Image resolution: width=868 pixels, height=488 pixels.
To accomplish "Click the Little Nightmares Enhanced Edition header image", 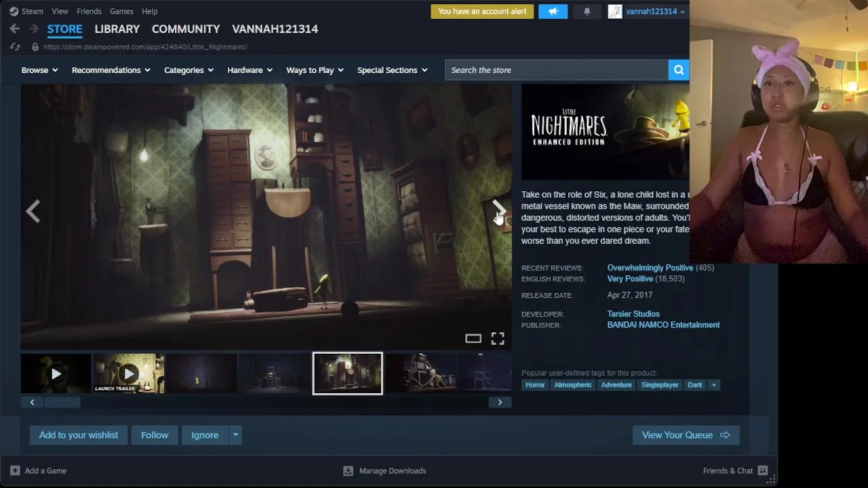I will point(605,132).
